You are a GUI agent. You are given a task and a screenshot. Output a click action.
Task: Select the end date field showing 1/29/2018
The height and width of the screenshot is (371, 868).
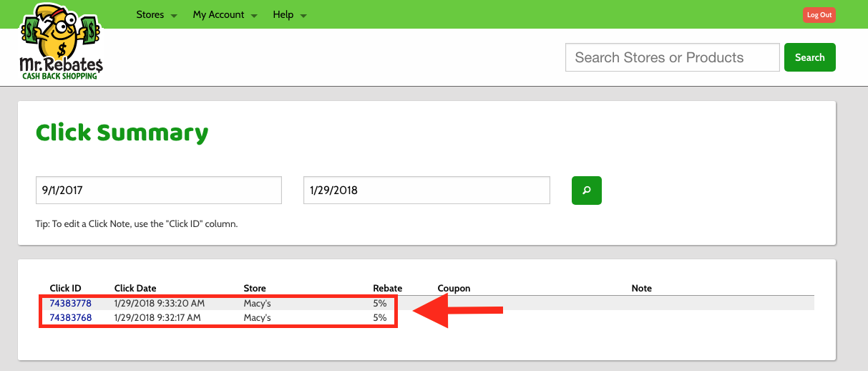click(x=426, y=191)
